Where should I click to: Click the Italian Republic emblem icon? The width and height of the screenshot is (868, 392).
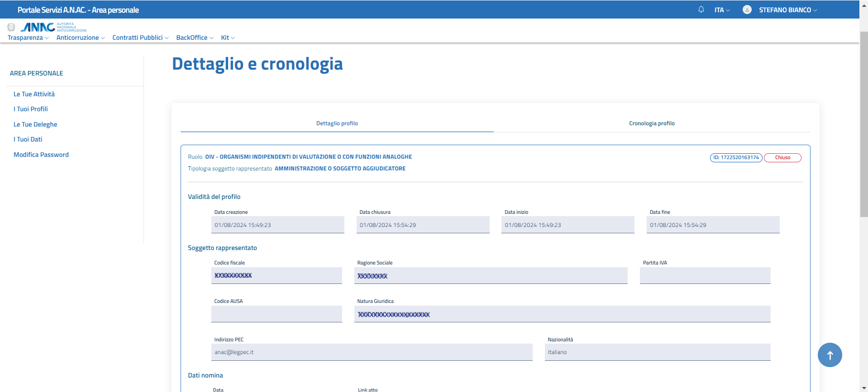pos(11,27)
